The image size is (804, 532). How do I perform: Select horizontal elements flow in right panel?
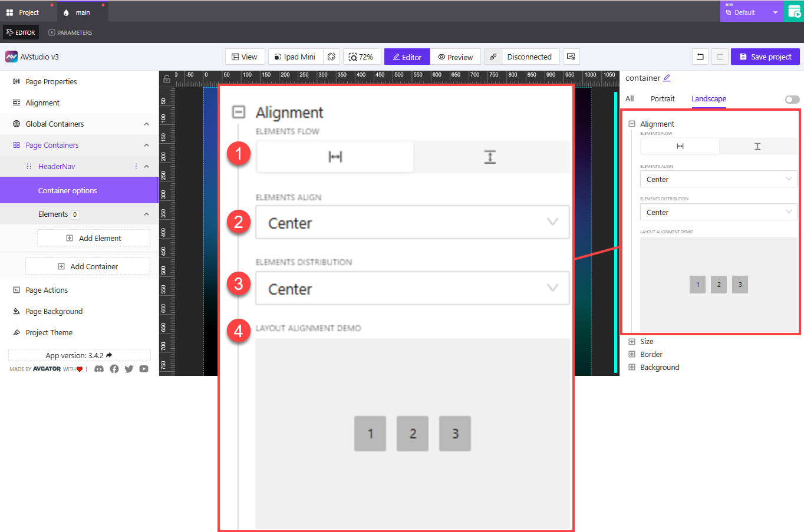click(x=680, y=146)
